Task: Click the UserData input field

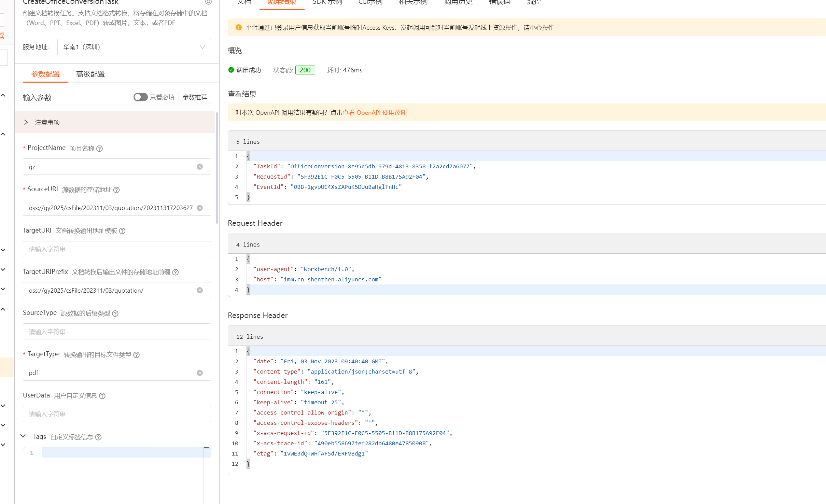Action: [x=117, y=414]
